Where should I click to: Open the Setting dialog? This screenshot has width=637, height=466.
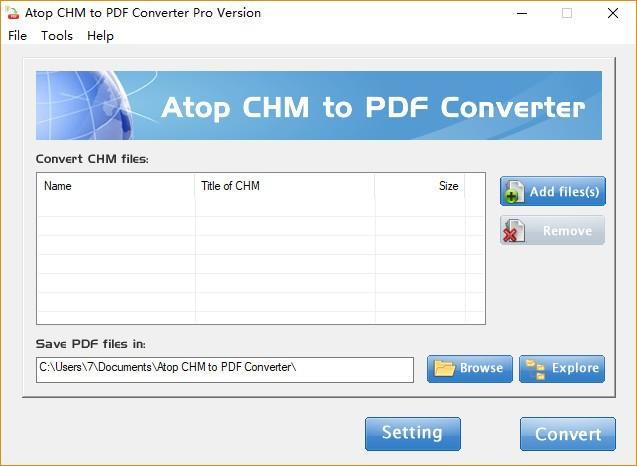point(413,433)
